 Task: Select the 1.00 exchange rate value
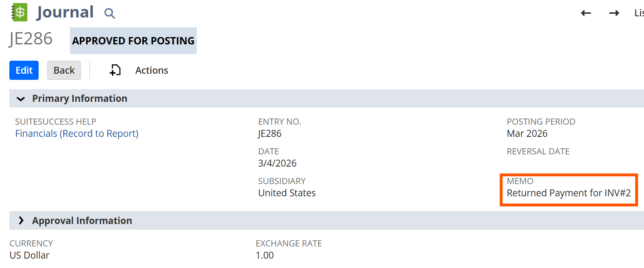265,255
